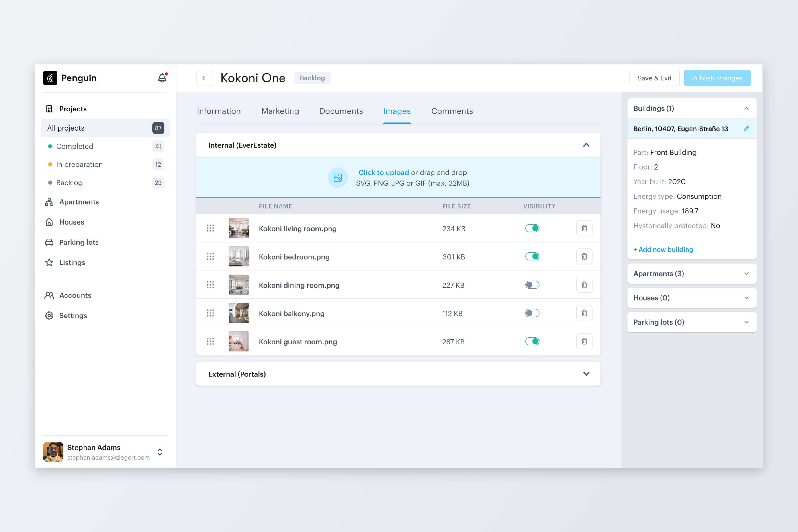Image resolution: width=798 pixels, height=532 pixels.
Task: Click Publish changes
Action: [x=717, y=78]
